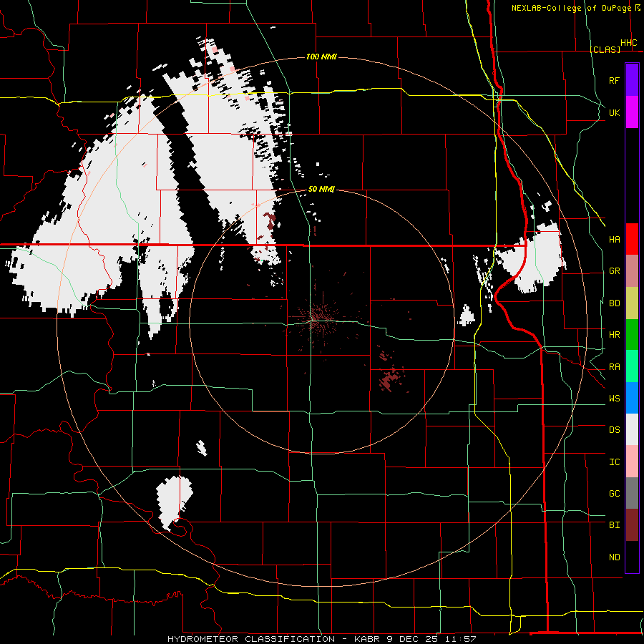Click the ND black legend swatch

pos(632,557)
